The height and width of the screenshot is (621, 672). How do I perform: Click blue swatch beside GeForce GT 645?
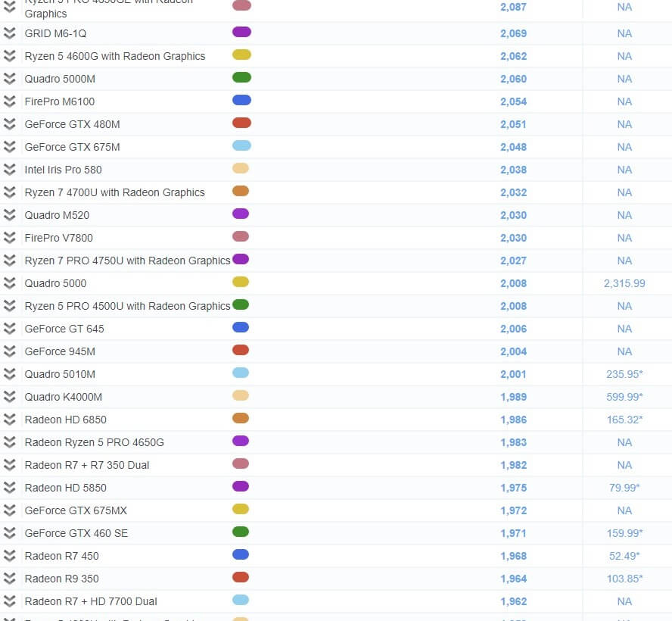coord(241,328)
